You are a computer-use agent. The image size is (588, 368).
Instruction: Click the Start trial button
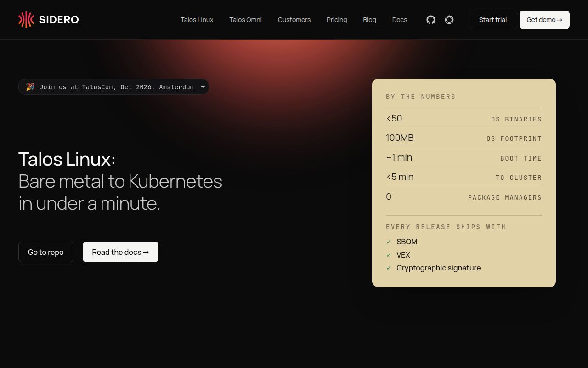[493, 20]
